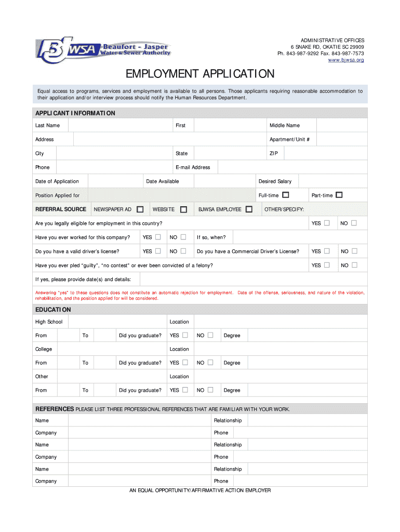
Task: Check the Full-time checkbox
Action: click(x=286, y=195)
